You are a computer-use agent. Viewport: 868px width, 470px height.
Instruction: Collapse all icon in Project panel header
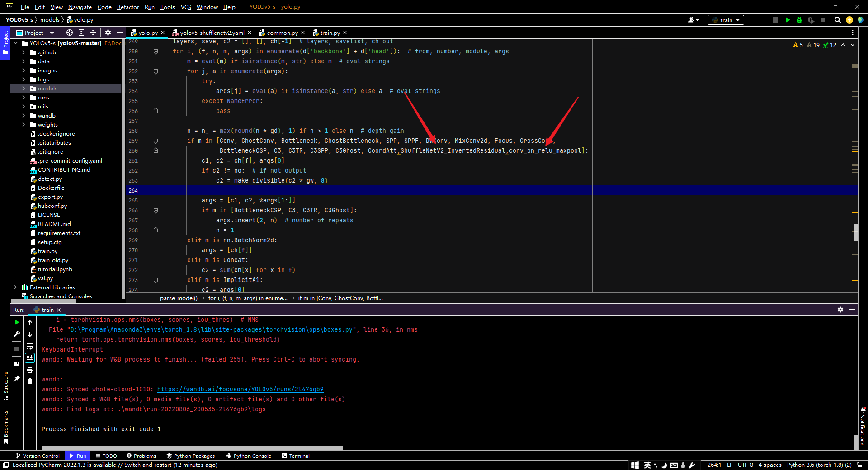pyautogui.click(x=93, y=33)
